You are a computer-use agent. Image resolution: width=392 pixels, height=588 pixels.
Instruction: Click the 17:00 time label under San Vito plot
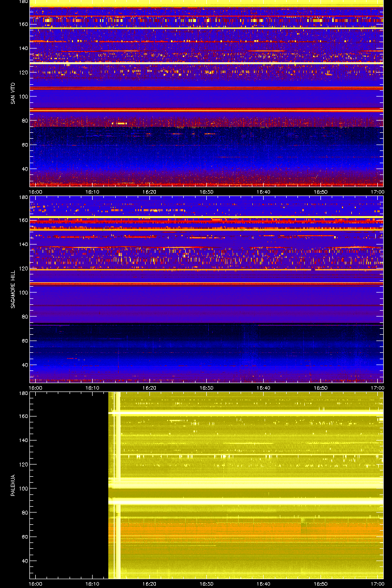378,192
